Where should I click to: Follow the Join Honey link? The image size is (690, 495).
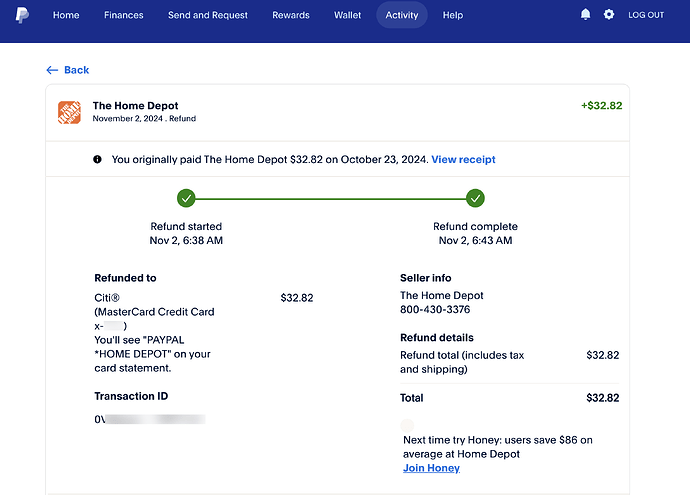(431, 468)
